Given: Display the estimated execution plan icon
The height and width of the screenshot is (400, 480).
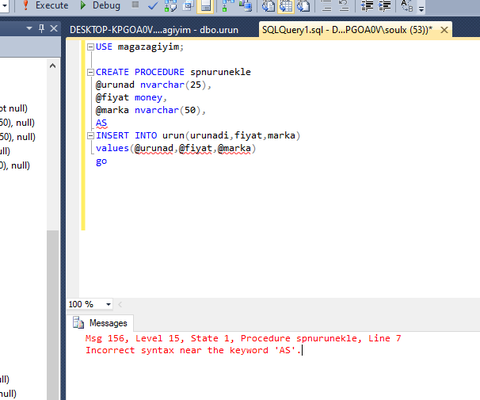Looking at the screenshot, I should click(170, 6).
